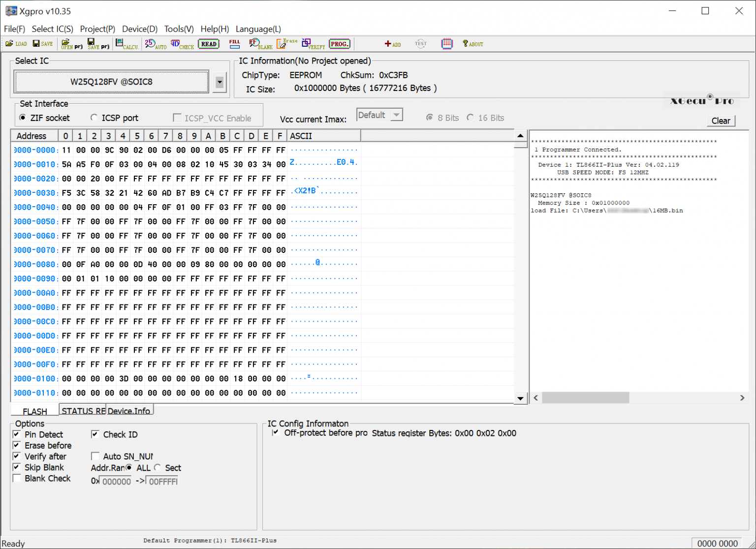Click the address row 0000-0080
The image size is (756, 549).
point(35,264)
